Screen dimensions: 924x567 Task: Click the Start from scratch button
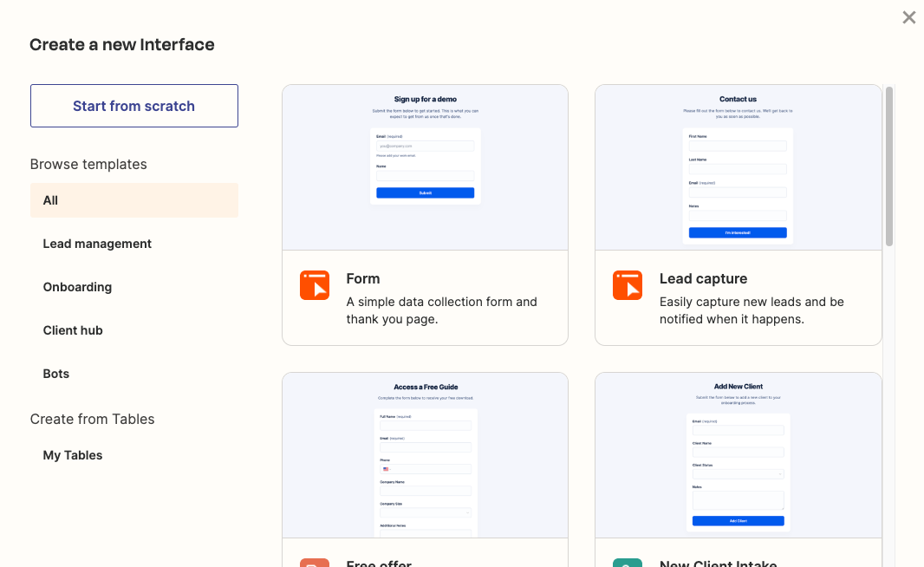click(x=133, y=105)
